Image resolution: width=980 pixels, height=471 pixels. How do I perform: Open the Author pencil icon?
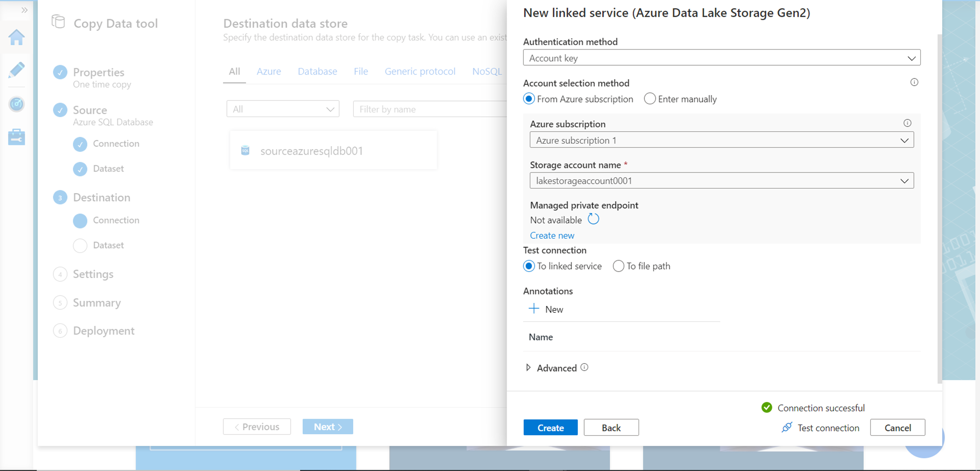click(x=17, y=70)
